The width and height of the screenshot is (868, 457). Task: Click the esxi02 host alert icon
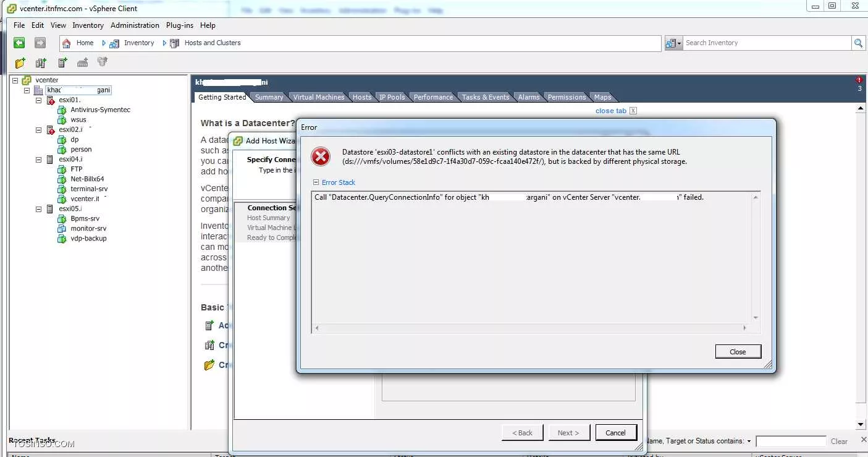pyautogui.click(x=51, y=130)
